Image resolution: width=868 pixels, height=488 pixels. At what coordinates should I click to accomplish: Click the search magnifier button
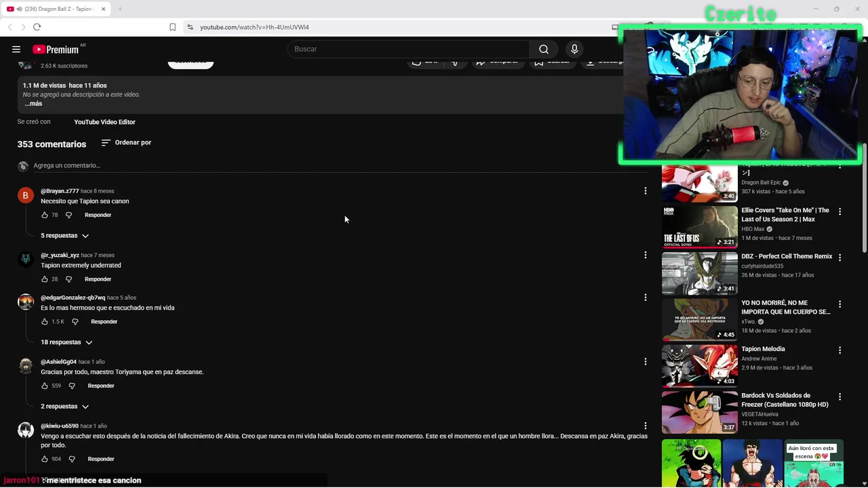click(x=543, y=49)
